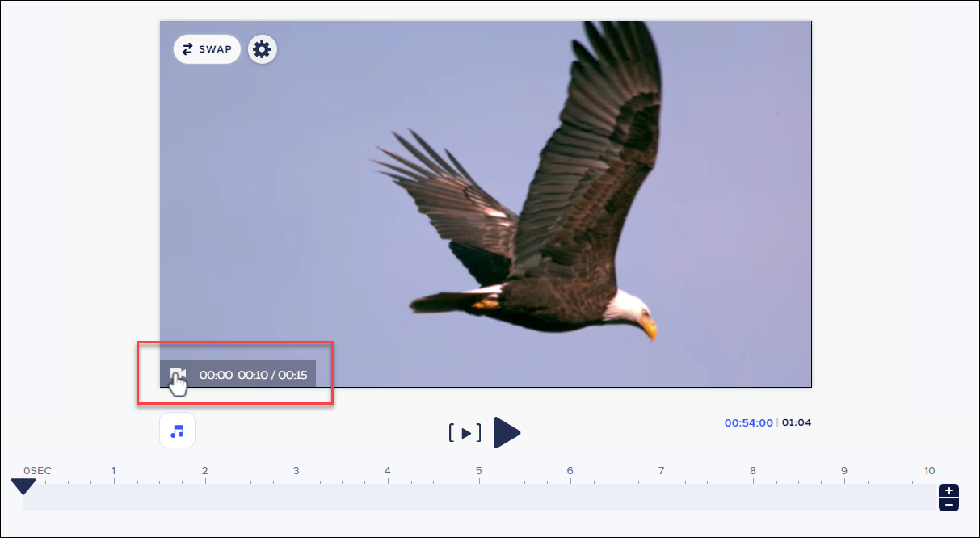The width and height of the screenshot is (980, 538).
Task: Click the empty timeline track strip
Action: click(485, 498)
